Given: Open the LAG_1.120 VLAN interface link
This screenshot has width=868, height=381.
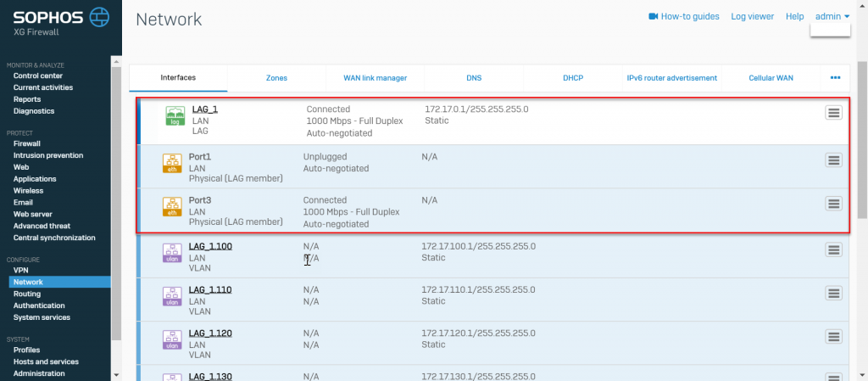Looking at the screenshot, I should (x=210, y=333).
